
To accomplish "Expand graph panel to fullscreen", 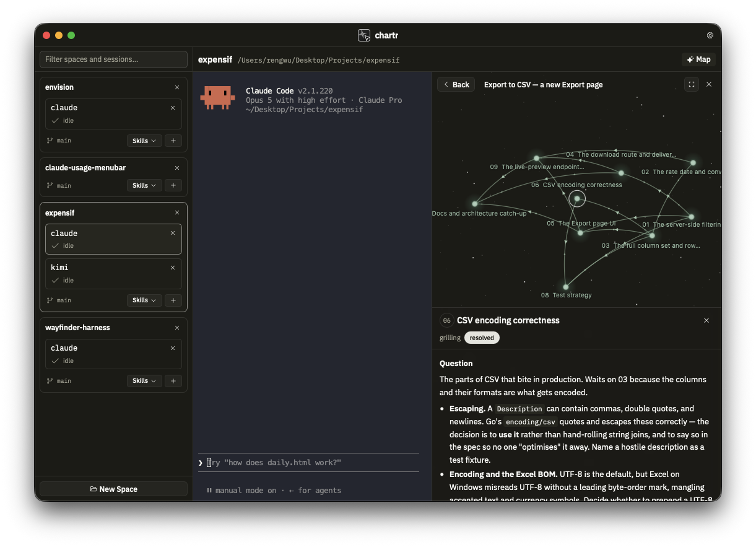I will tap(692, 84).
